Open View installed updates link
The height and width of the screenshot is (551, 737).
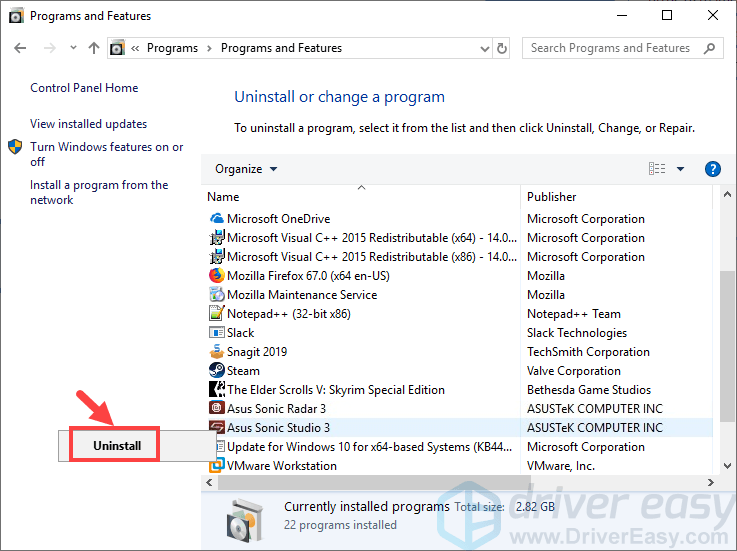pos(88,124)
